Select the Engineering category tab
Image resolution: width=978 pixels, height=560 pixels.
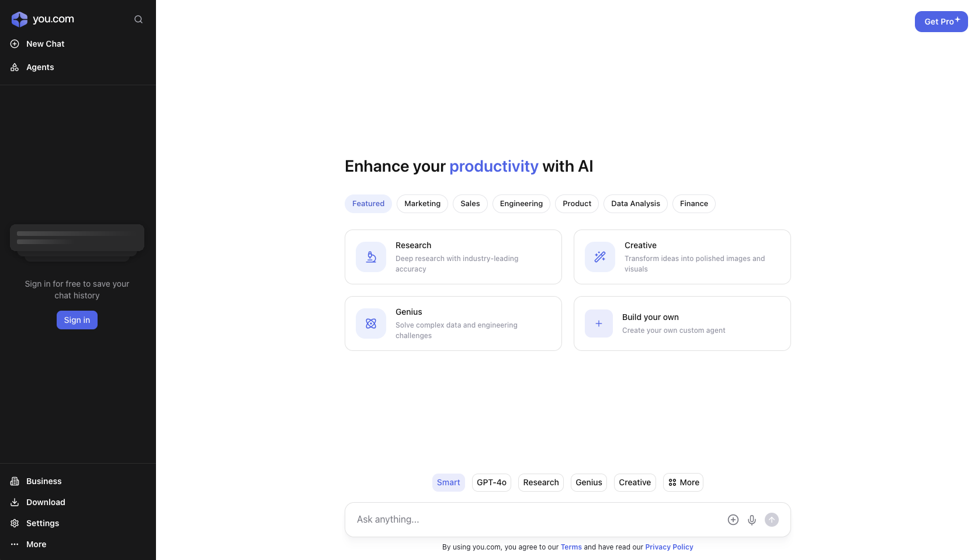tap(521, 204)
